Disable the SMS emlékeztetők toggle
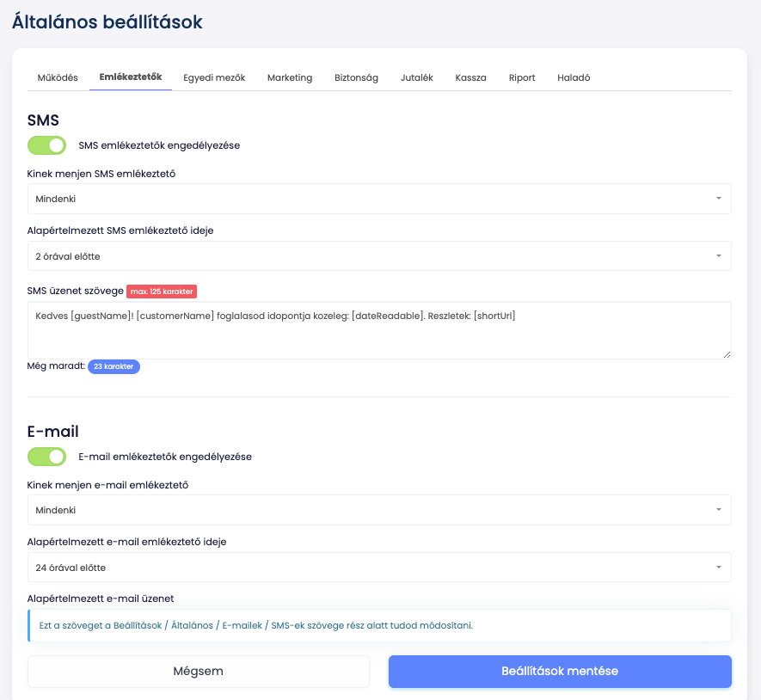The width and height of the screenshot is (761, 700). (47, 145)
